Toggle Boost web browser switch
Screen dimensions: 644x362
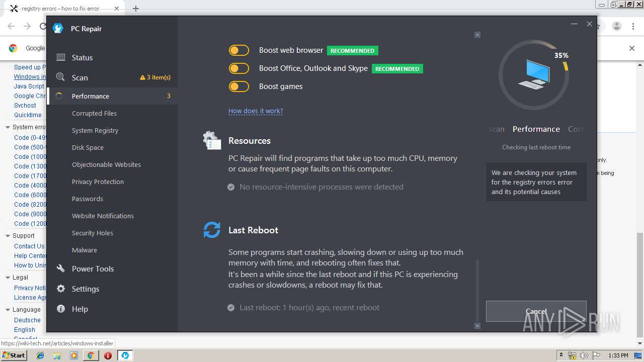point(239,50)
